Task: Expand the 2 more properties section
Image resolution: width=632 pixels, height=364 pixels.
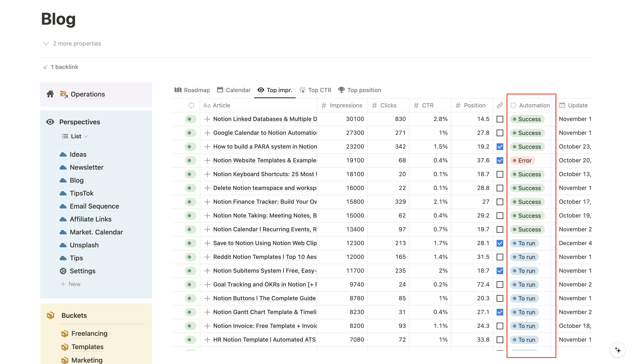Action: 72,43
